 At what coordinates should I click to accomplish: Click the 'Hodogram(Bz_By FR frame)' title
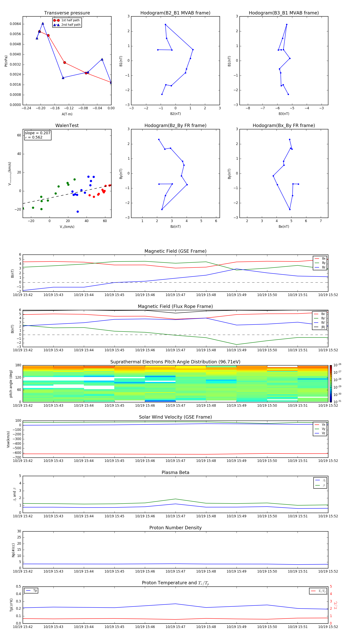175,125
